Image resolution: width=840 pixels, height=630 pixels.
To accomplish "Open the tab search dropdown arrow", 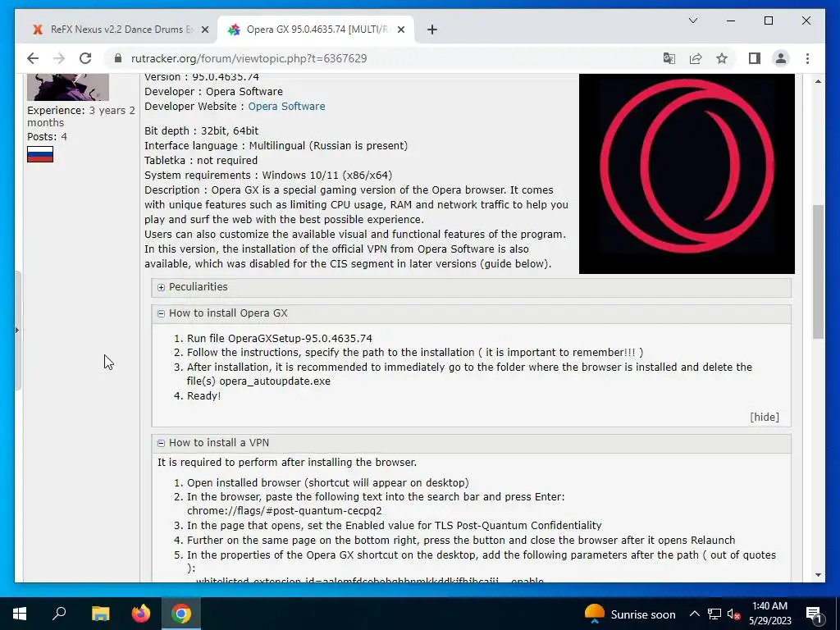I will [x=692, y=21].
